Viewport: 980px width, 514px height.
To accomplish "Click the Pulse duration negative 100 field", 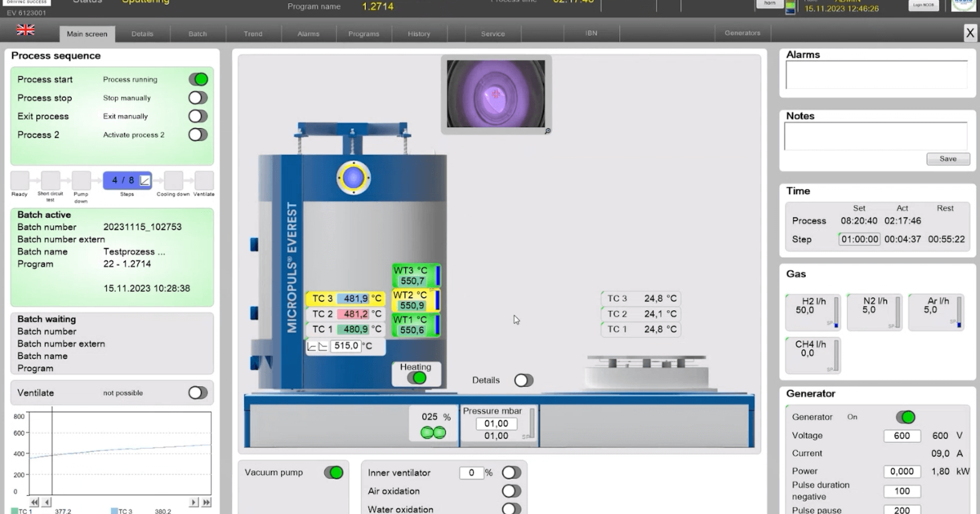I will [902, 491].
